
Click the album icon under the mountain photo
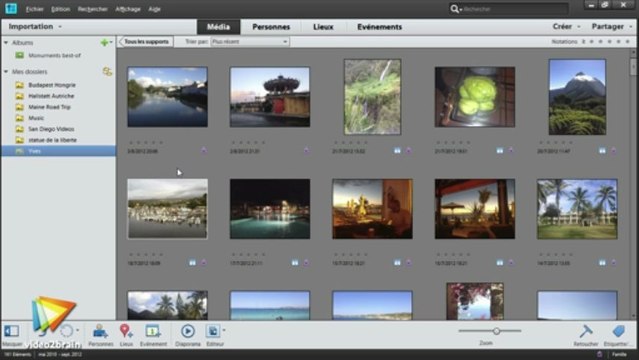point(602,151)
